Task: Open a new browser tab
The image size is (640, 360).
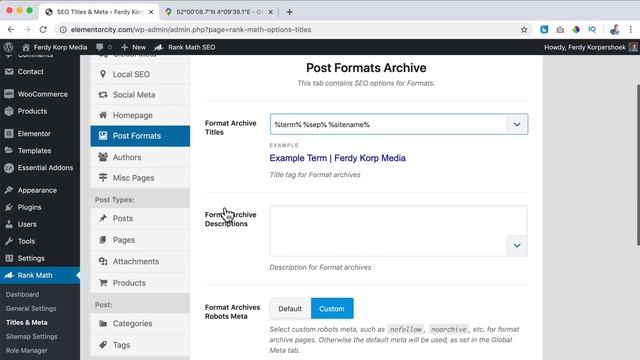Action: 289,12
